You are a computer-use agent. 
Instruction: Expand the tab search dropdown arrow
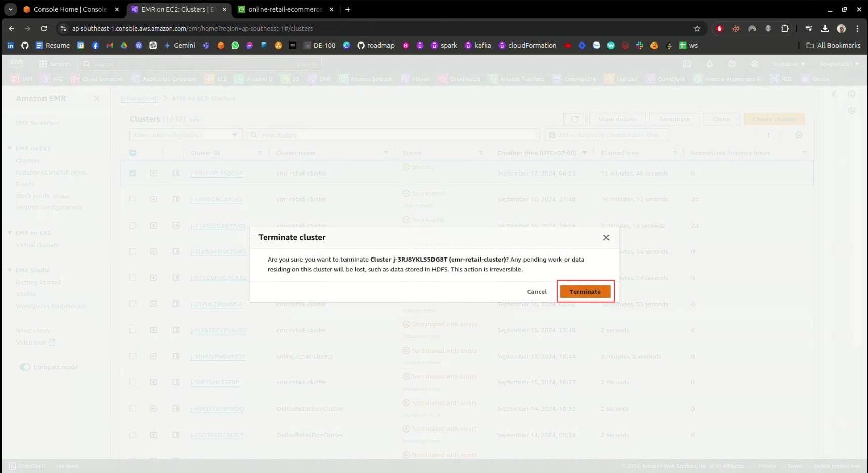click(x=10, y=9)
